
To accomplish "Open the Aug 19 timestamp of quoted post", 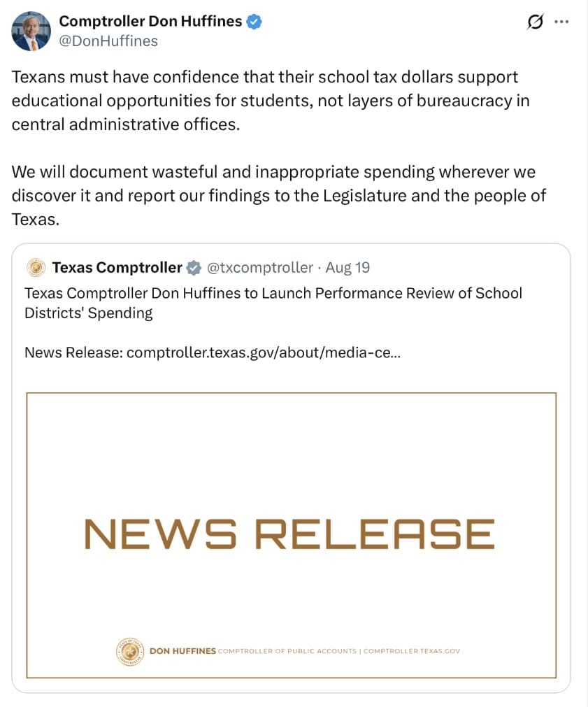I will pos(347,268).
